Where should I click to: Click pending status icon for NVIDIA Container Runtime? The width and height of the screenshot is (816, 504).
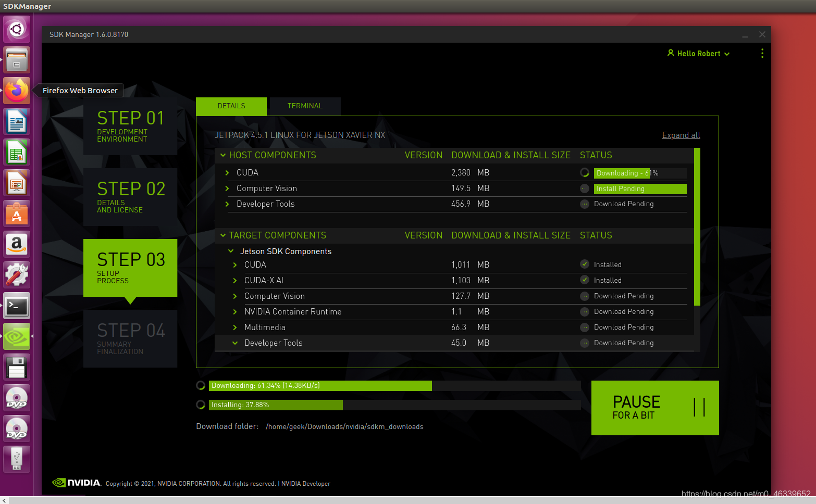click(585, 311)
